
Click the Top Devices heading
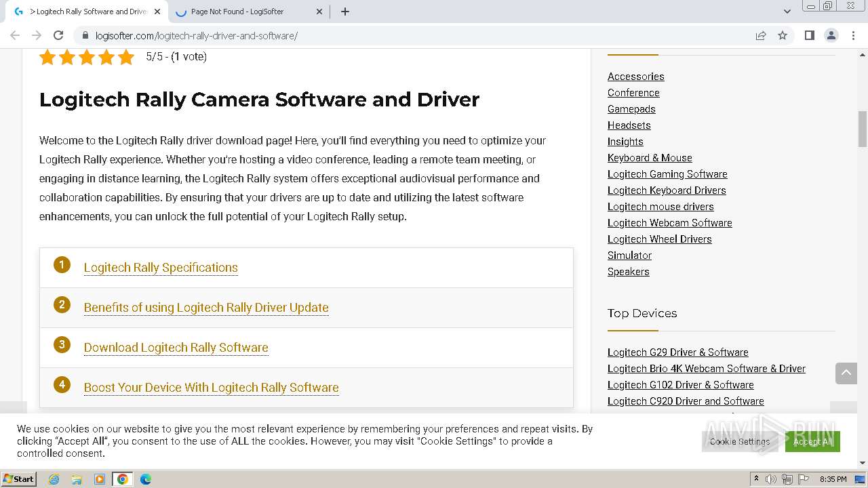coord(642,313)
